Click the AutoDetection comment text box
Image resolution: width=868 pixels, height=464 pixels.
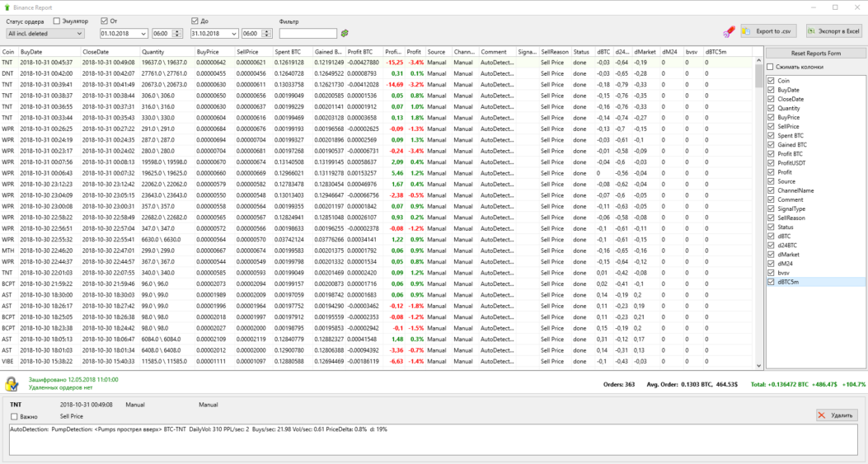click(434, 439)
